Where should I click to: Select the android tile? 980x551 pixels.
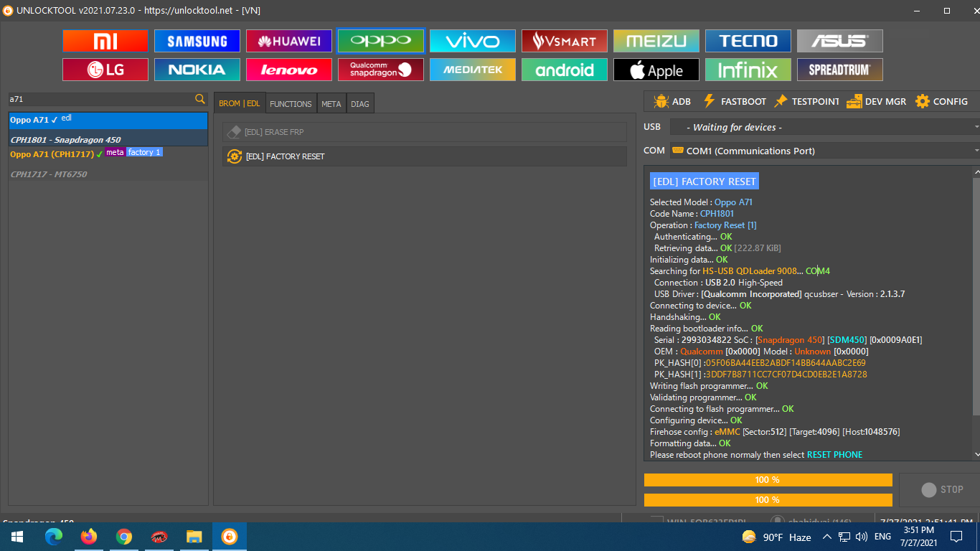point(565,70)
